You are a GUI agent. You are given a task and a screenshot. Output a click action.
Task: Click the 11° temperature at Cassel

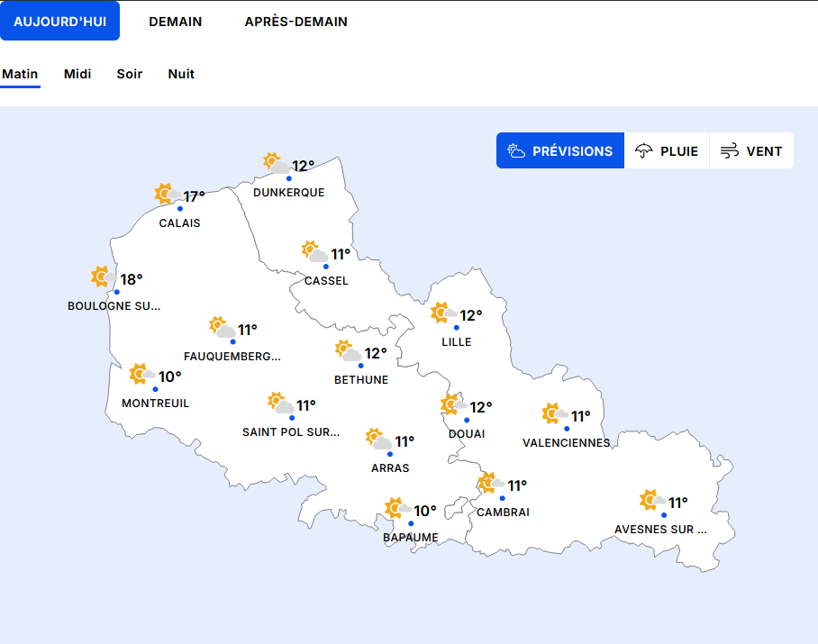341,255
